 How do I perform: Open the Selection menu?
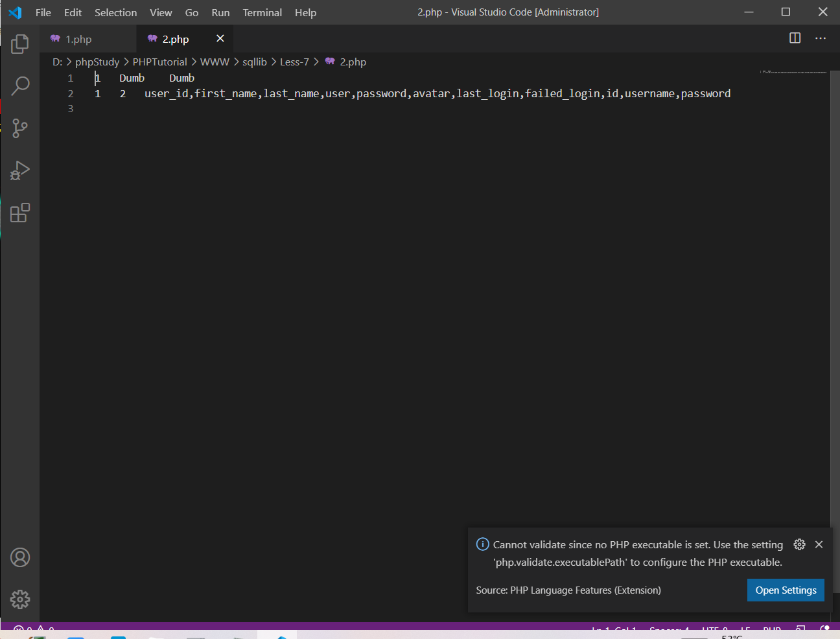click(115, 12)
